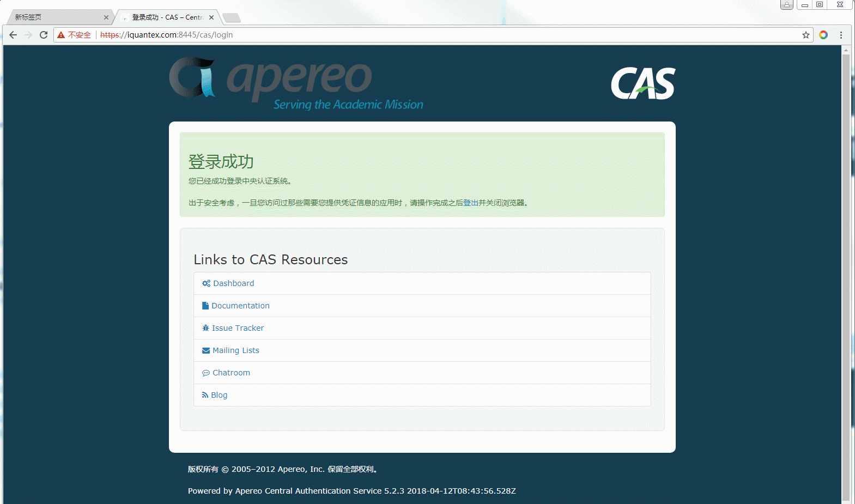Click the browser back arrow
This screenshot has height=504, width=855.
(x=13, y=35)
